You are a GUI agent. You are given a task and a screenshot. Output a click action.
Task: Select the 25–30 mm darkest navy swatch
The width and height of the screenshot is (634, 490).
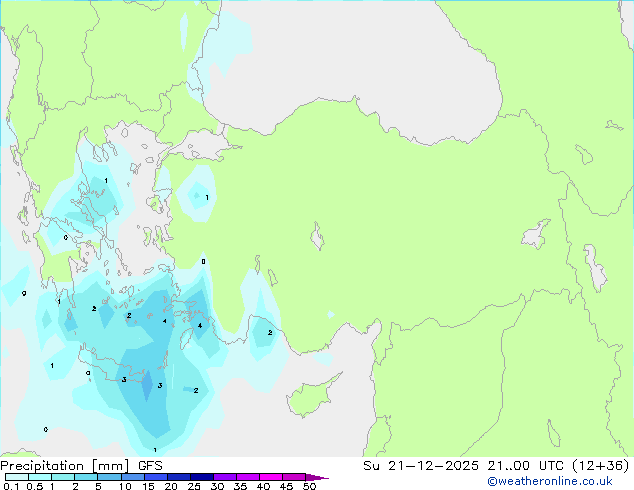click(x=201, y=477)
